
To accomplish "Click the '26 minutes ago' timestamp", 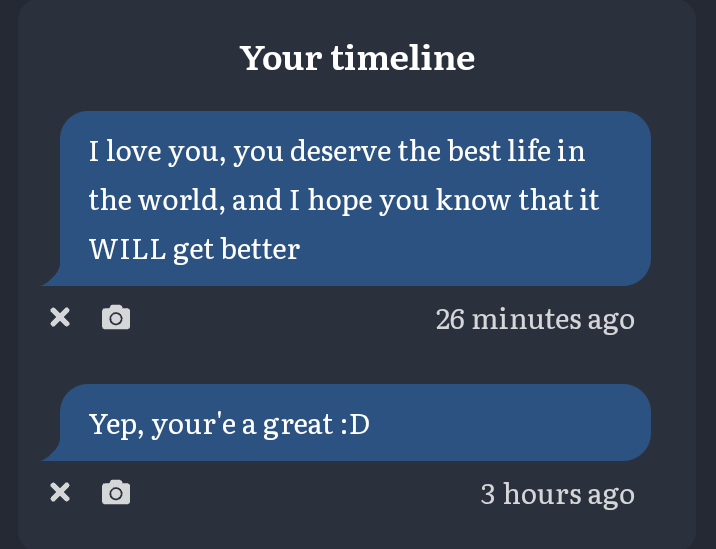I will [x=535, y=319].
